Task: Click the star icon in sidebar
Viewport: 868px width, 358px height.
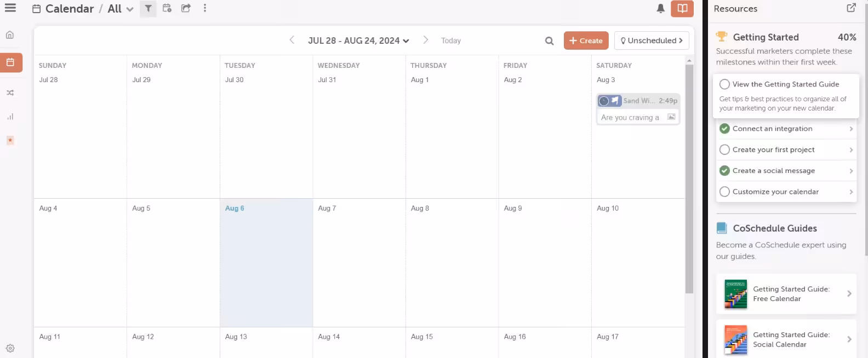Action: [x=10, y=141]
